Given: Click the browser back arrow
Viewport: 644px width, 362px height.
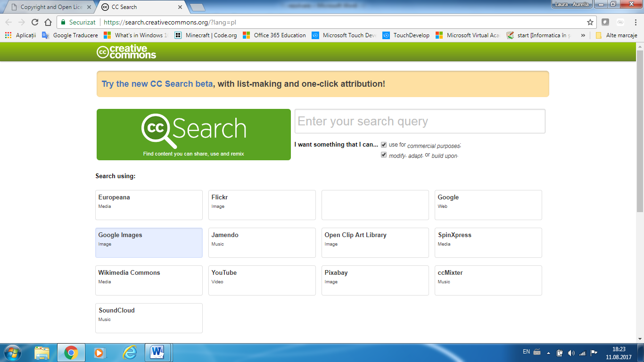Looking at the screenshot, I should coord(8,22).
